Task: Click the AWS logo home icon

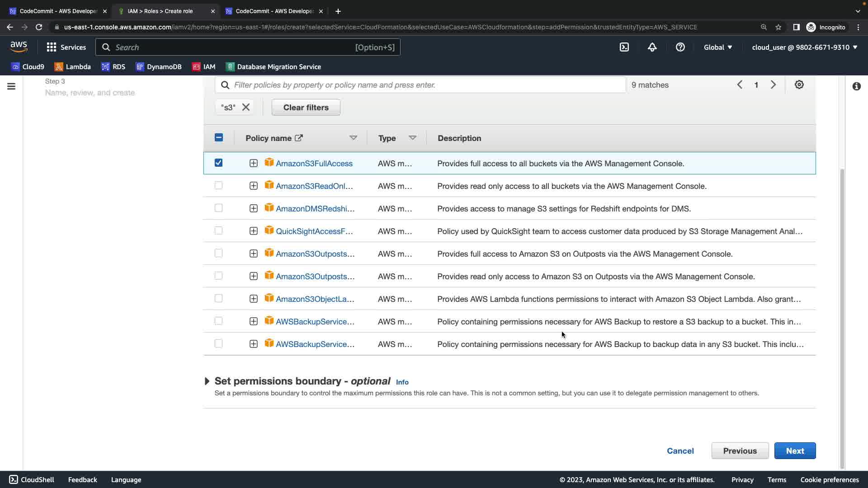Action: point(19,47)
